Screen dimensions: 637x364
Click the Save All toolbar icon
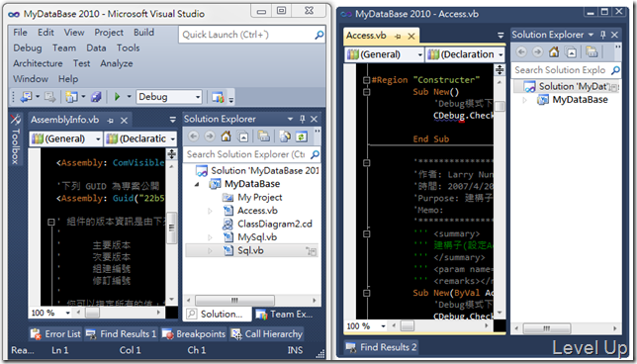click(x=96, y=97)
